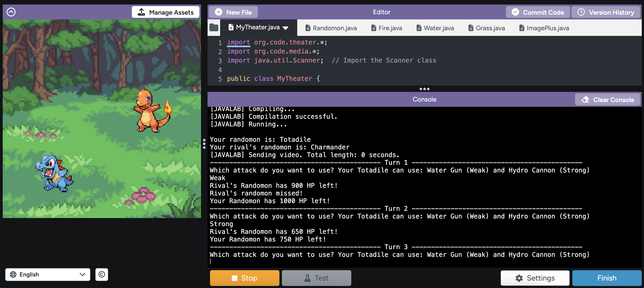The height and width of the screenshot is (288, 644).
Task: Open the English language dropdown
Action: point(48,274)
